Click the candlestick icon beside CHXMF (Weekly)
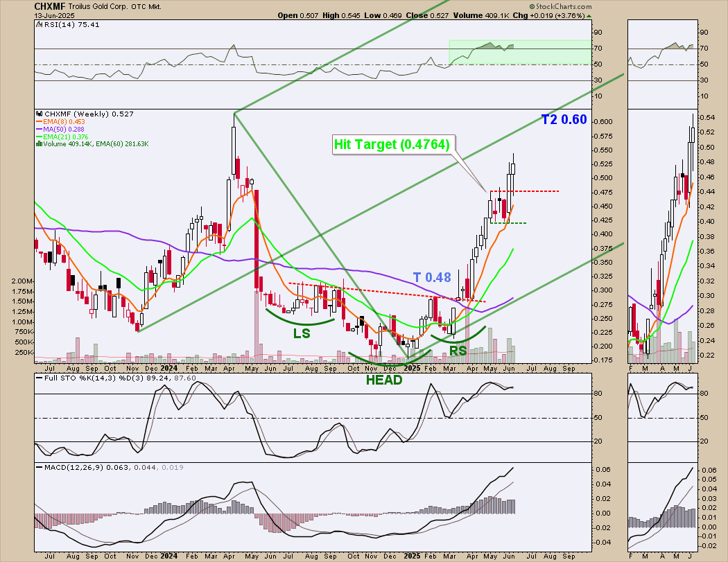 40,114
